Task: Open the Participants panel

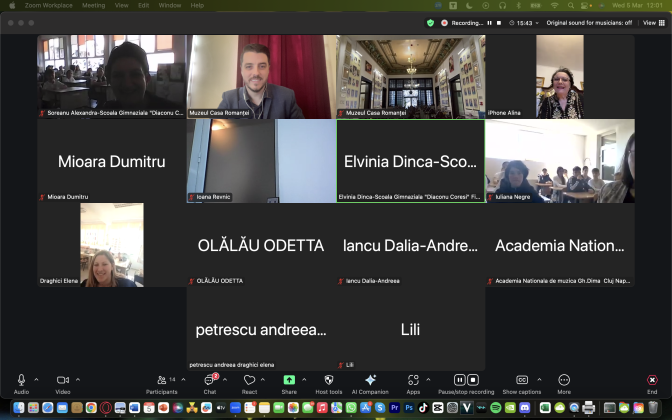Action: click(161, 381)
